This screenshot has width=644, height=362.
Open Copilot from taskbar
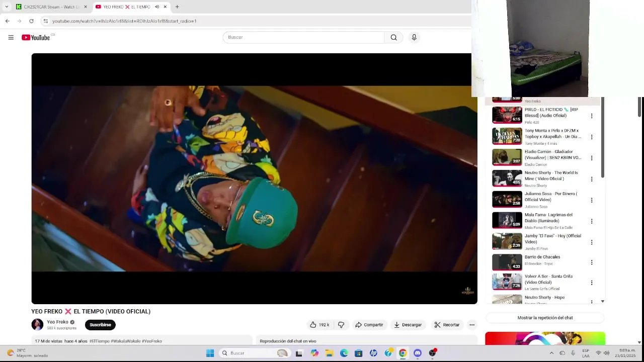point(314,353)
